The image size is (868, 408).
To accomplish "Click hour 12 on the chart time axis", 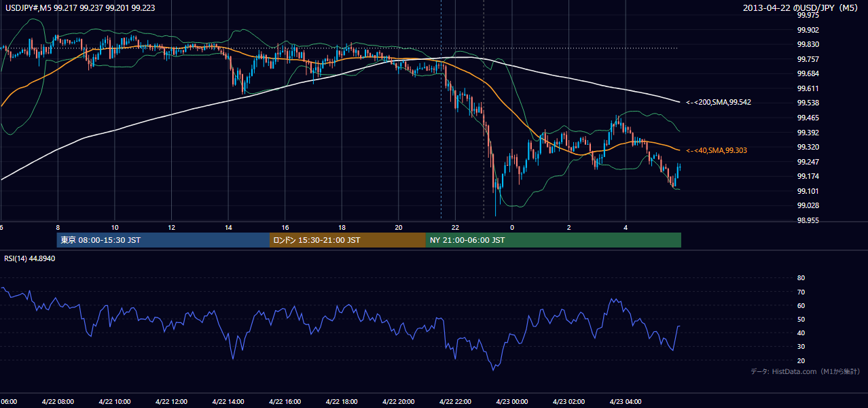I will (x=171, y=227).
